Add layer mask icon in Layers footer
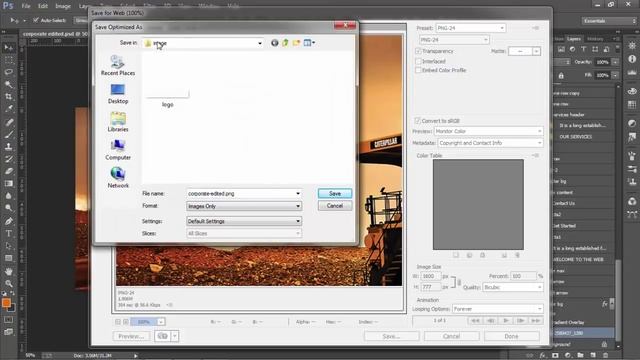The height and width of the screenshot is (360, 640). point(555,355)
